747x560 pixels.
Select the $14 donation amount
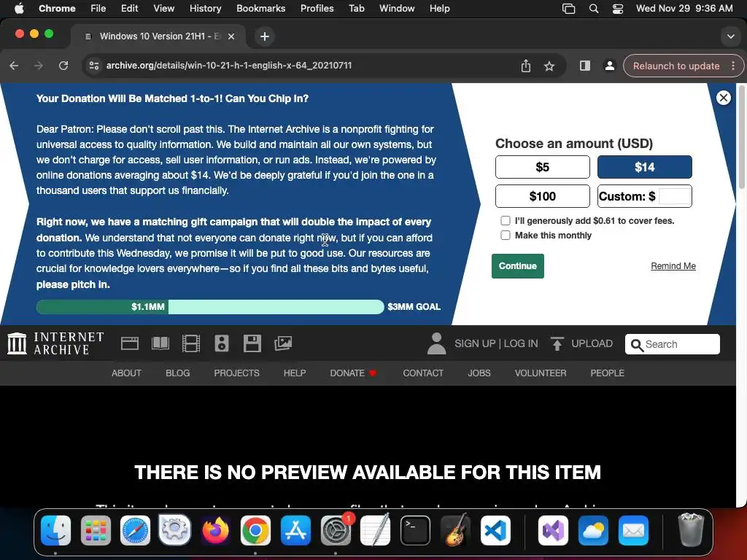pos(645,167)
